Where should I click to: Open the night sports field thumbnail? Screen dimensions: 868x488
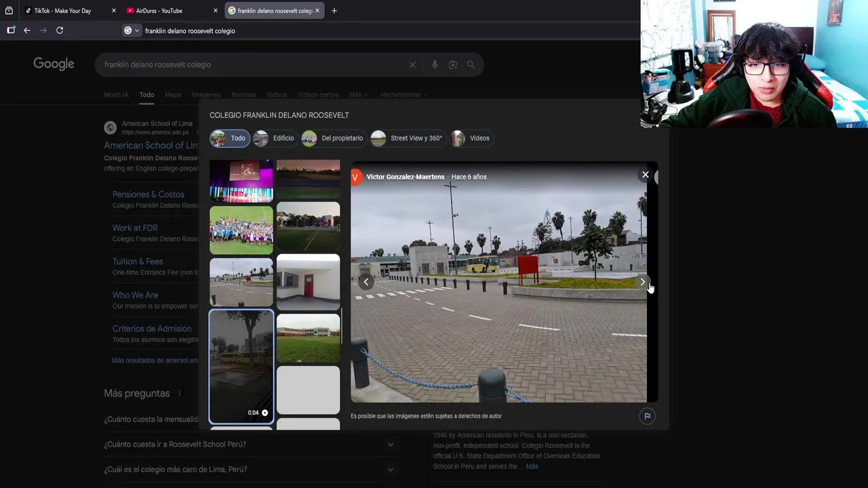click(308, 226)
